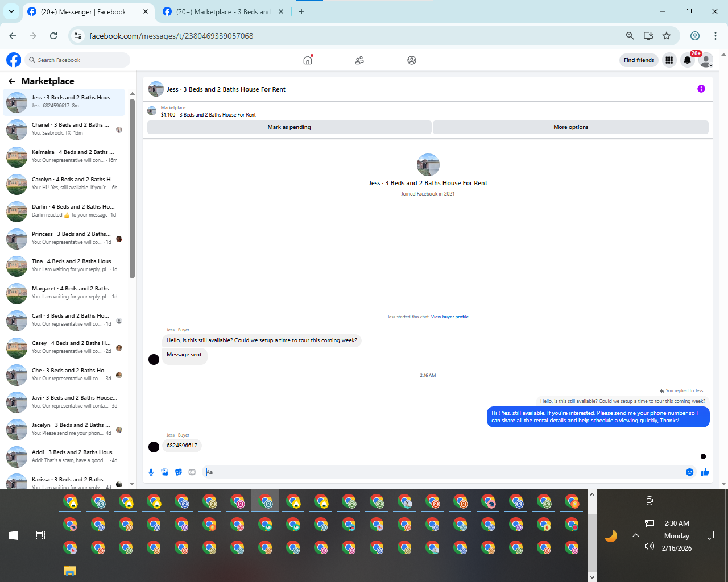The height and width of the screenshot is (582, 728).
Task: Go back using the Marketplace back arrow
Action: point(12,81)
